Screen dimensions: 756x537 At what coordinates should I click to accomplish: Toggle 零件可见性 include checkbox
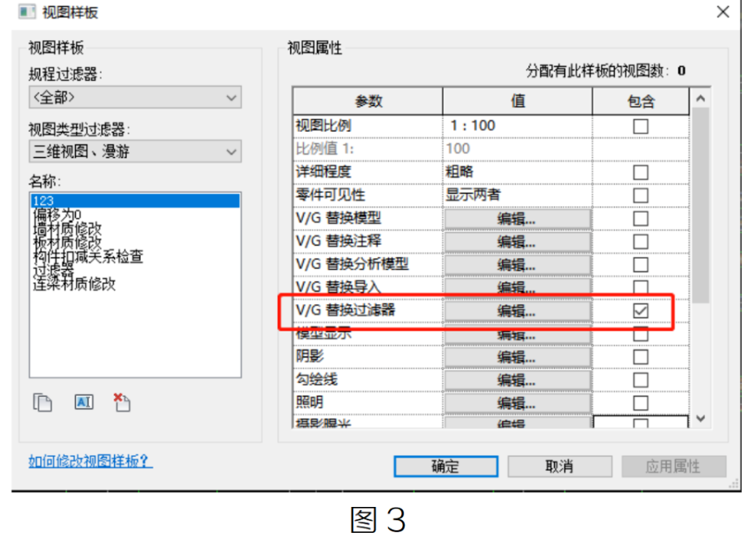[x=640, y=195]
